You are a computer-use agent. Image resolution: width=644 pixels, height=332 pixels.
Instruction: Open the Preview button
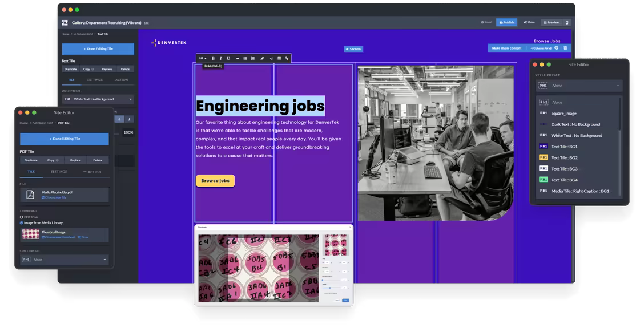point(551,22)
